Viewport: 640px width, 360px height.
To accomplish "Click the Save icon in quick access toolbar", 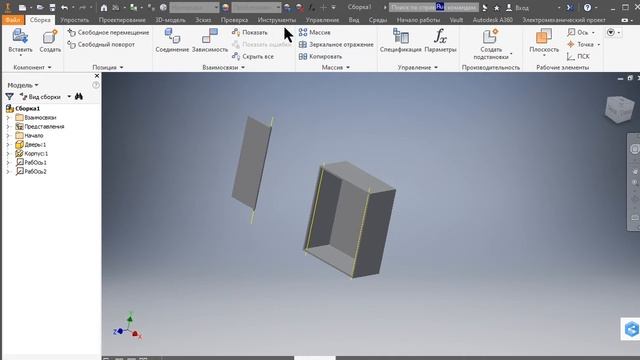I will coord(52,7).
